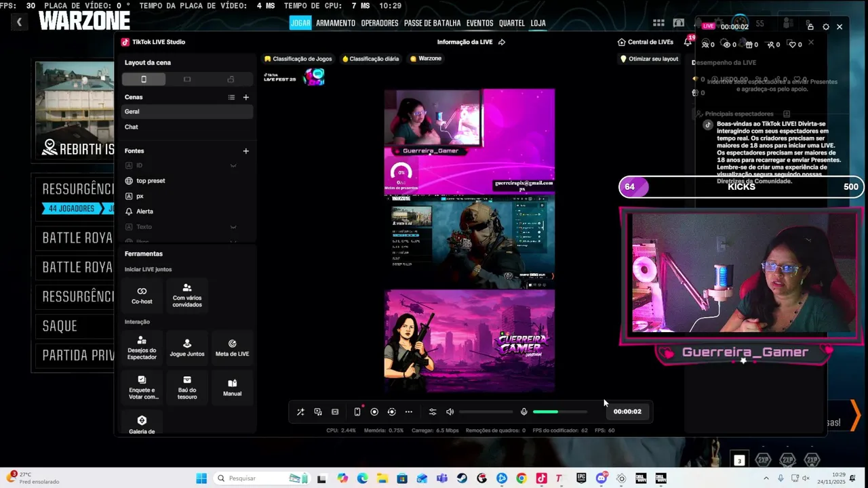868x488 pixels.
Task: Click the LIVE Fest 25 banner
Action: (x=294, y=77)
